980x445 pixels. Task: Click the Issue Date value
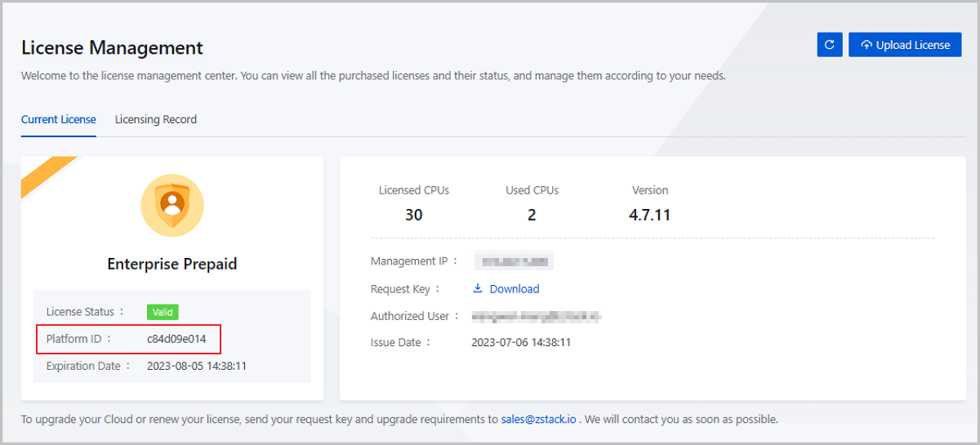[x=521, y=342]
